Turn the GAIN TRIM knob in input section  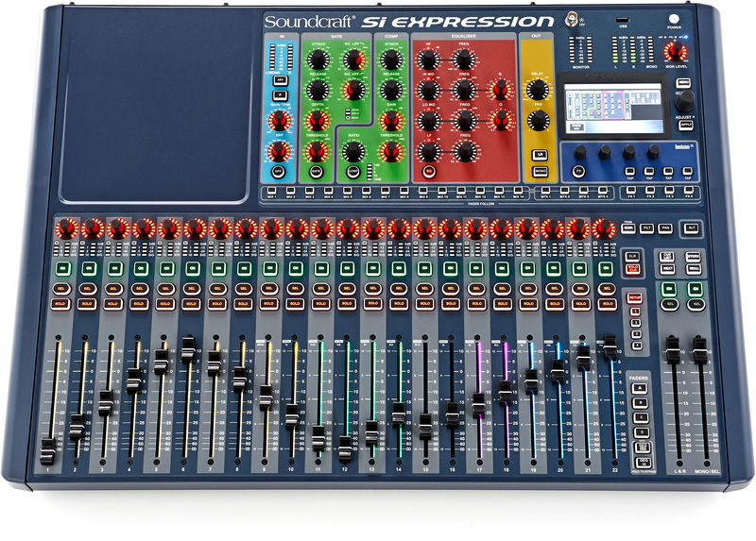click(280, 121)
